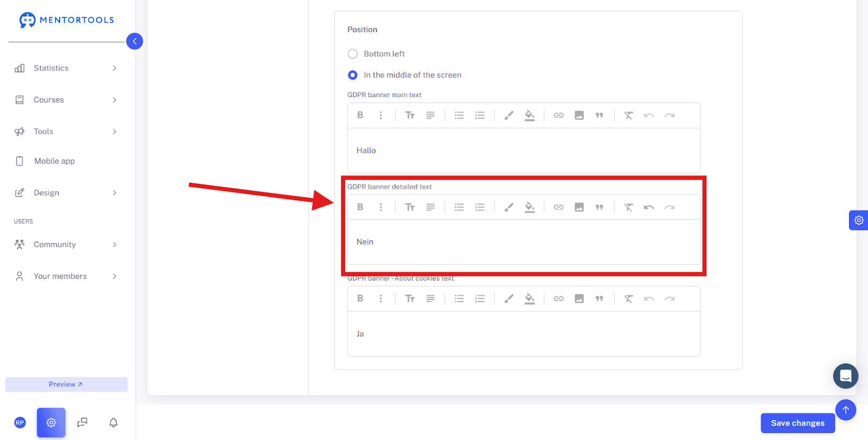Viewport: 868px width, 440px height.
Task: Open blue settings tab on right edge
Action: coord(858,220)
